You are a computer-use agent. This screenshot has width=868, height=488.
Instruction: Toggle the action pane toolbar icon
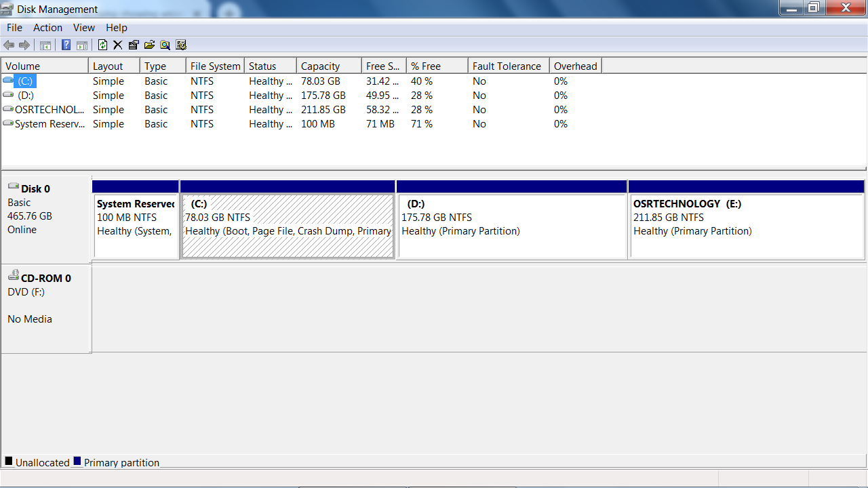click(82, 45)
